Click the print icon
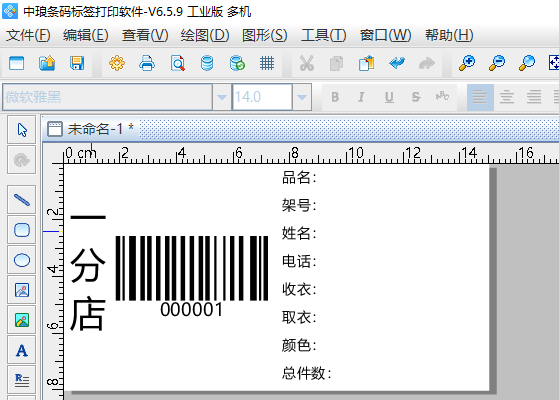 click(147, 63)
